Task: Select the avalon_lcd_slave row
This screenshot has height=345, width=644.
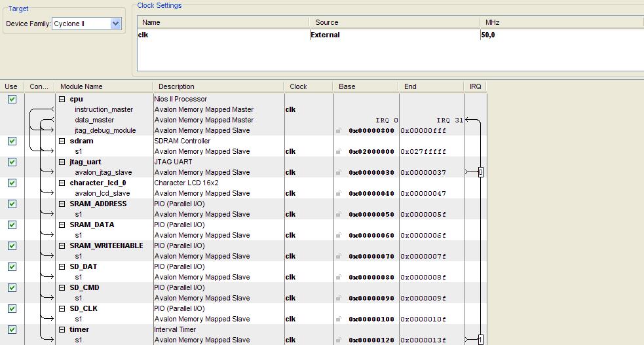Action: pyautogui.click(x=102, y=193)
